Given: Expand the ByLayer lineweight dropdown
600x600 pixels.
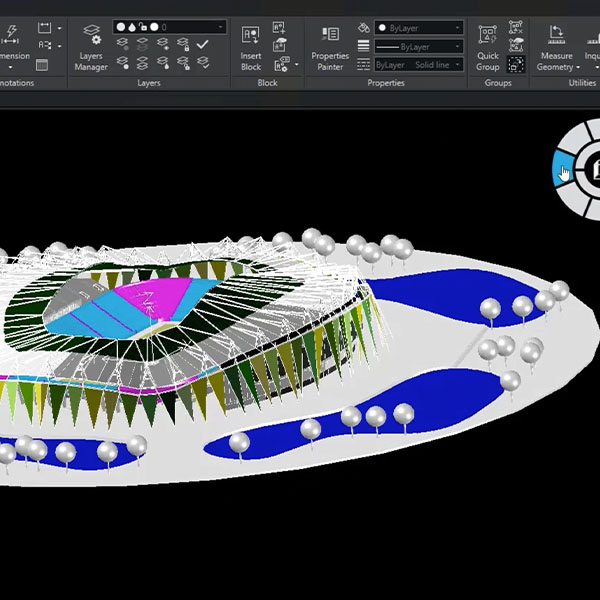Looking at the screenshot, I should tap(418, 46).
